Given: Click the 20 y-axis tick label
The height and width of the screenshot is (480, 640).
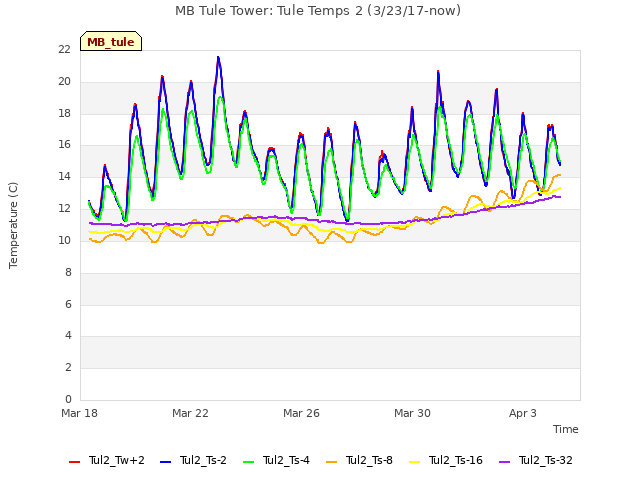Looking at the screenshot, I should [x=64, y=82].
